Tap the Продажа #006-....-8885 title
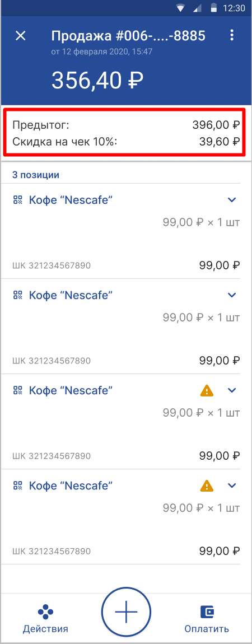This screenshot has width=252, height=644. pos(128,36)
